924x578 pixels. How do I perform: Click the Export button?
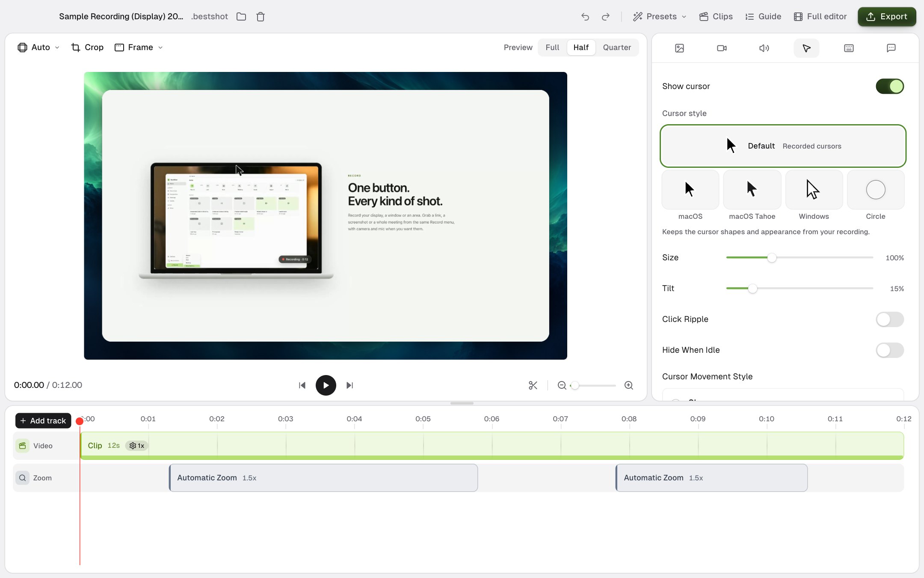tap(887, 17)
